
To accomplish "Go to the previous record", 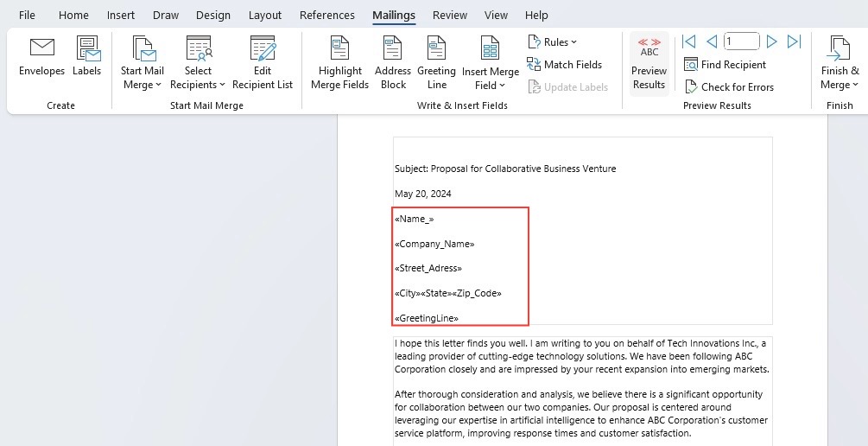I will tap(712, 41).
